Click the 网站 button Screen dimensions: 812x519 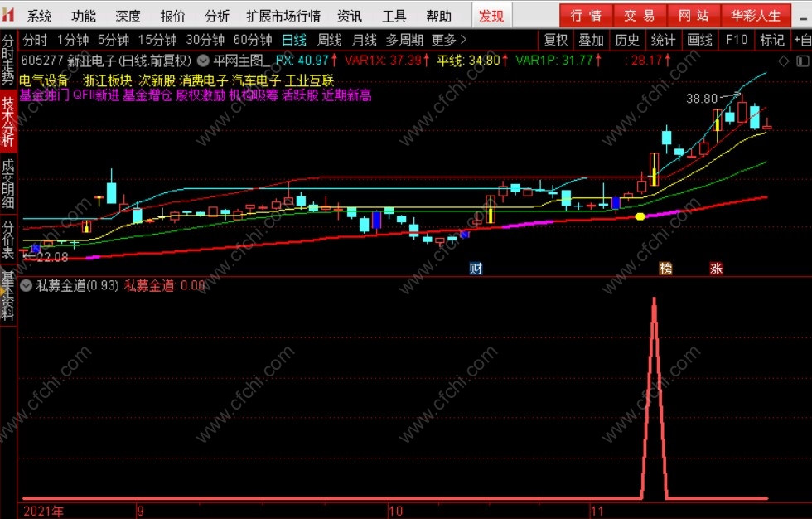(694, 16)
